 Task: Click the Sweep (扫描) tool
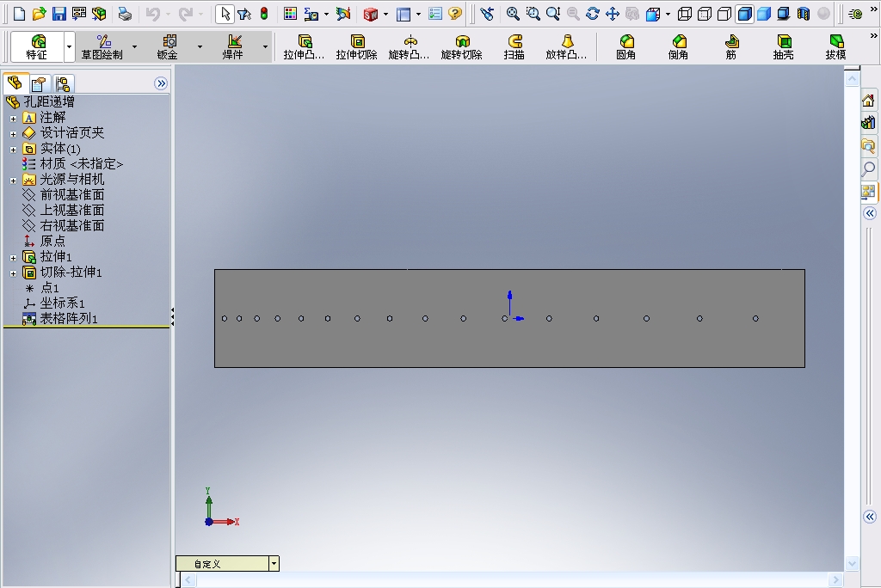[514, 46]
